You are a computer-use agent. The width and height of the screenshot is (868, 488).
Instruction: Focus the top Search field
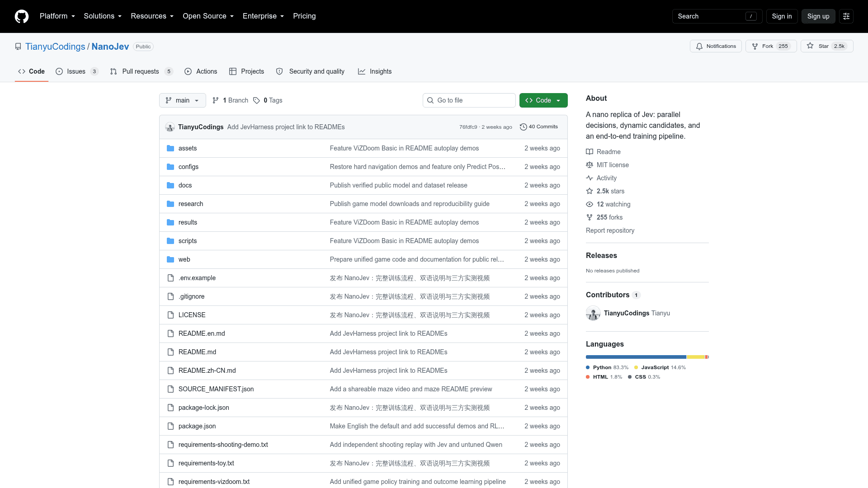(x=717, y=16)
